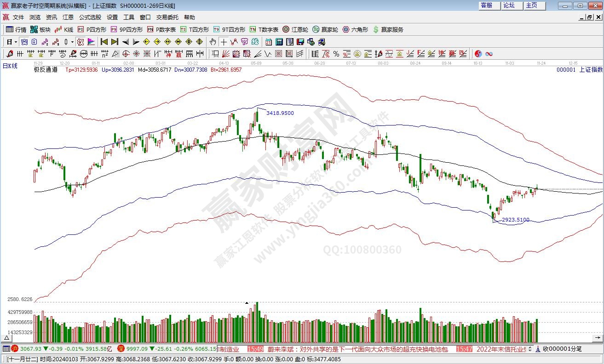Expand the 日 period dropdown arrow
604x364 pixels.
point(16,42)
